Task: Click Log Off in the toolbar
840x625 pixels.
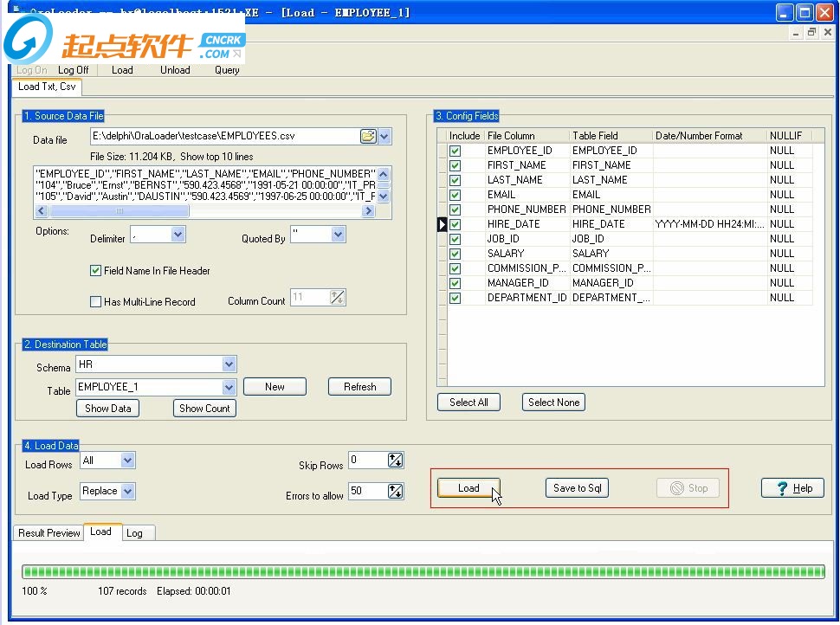Action: (x=73, y=70)
